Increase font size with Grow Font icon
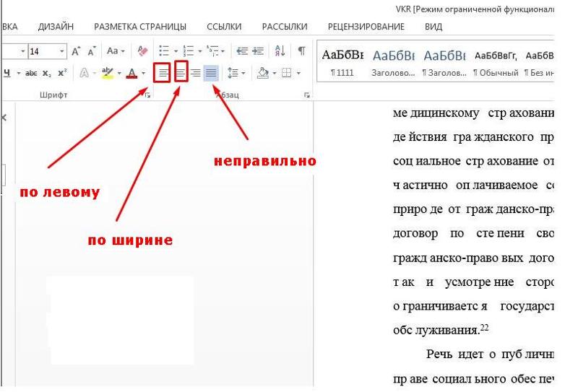Viewport: 578px width, 392px height. click(76, 51)
